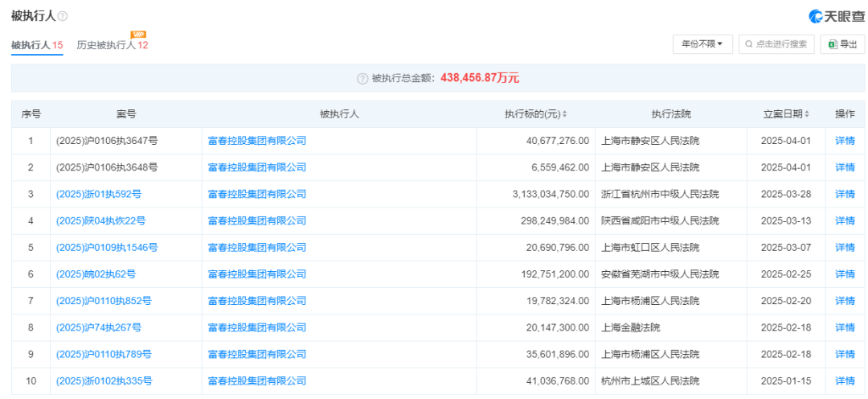Click filing date 2025-01-15

(786, 380)
